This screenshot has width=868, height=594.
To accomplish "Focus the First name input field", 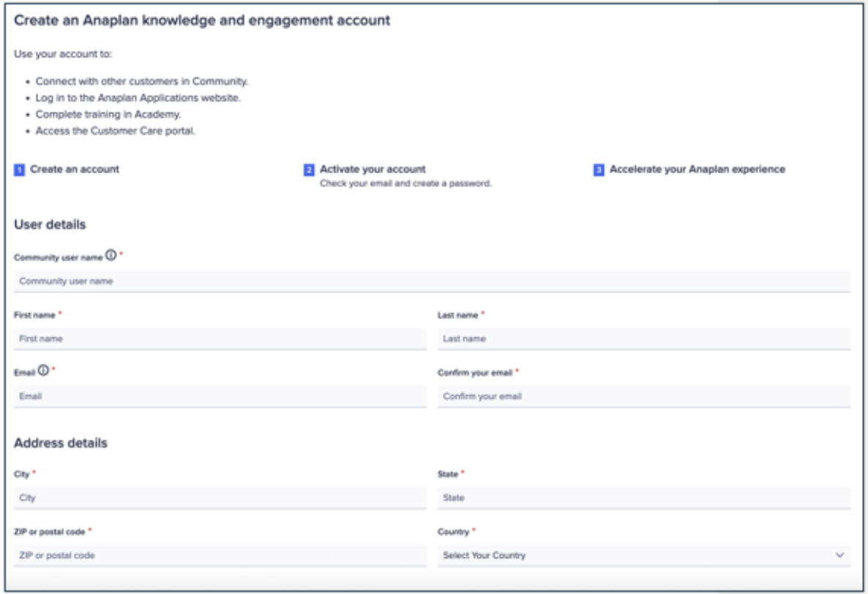I will 220,339.
